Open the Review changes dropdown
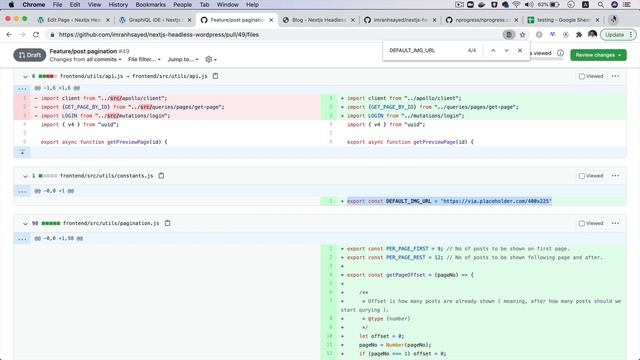The height and width of the screenshot is (360, 640). click(x=598, y=55)
